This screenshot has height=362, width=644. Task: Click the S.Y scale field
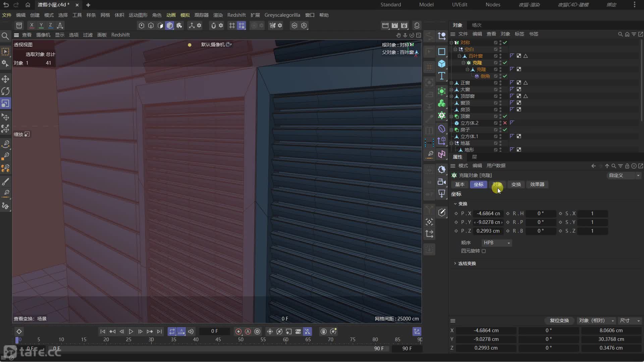[x=592, y=222]
